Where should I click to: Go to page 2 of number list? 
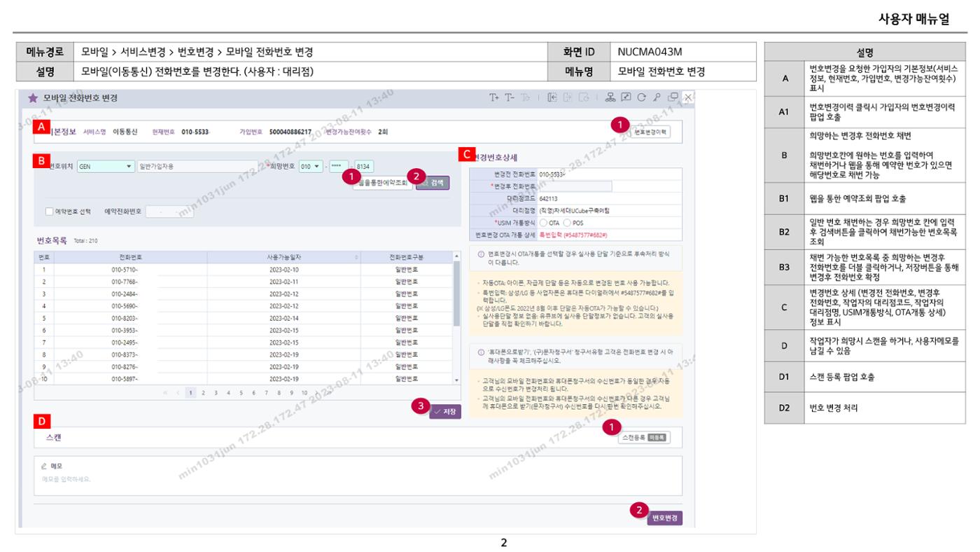click(203, 393)
